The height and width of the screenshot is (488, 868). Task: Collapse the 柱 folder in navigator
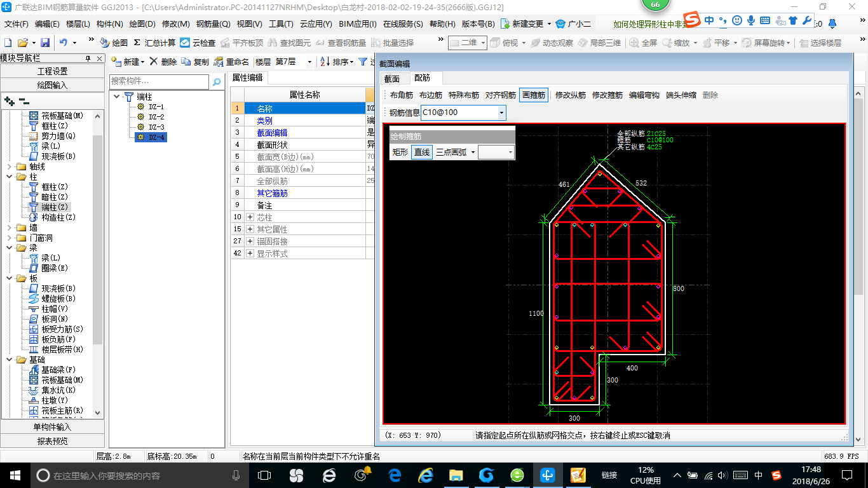point(8,177)
